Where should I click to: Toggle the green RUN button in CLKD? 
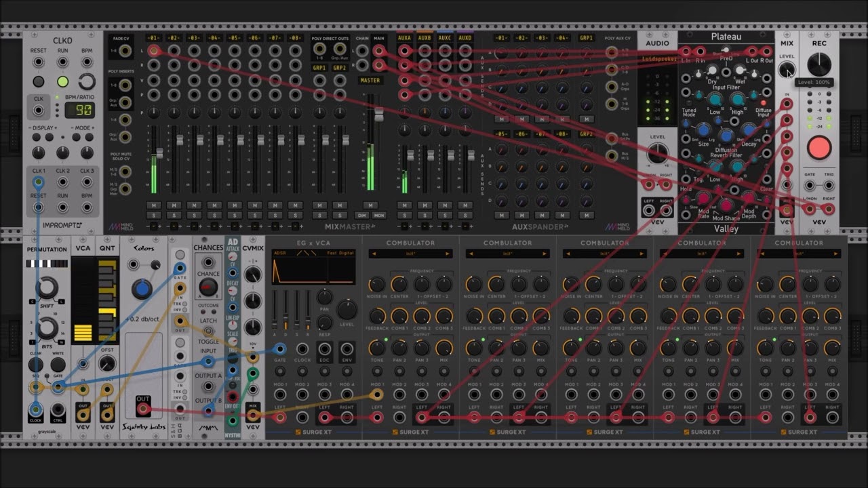[x=62, y=81]
